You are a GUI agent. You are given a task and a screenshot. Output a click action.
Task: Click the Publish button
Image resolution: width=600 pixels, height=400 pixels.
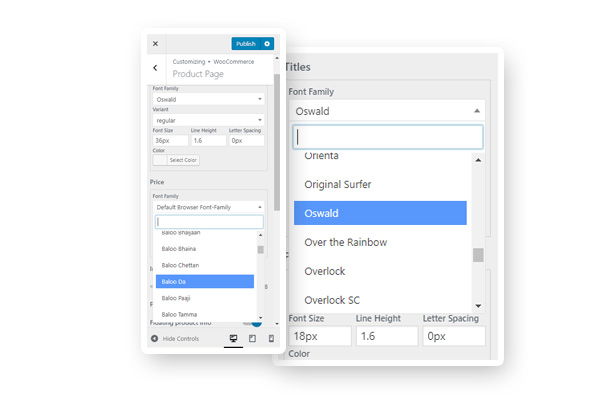(246, 44)
